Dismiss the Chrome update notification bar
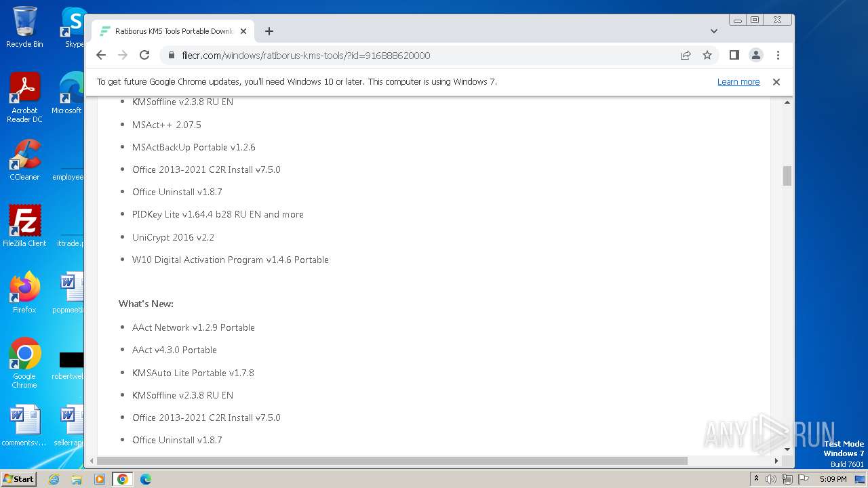This screenshot has width=868, height=488. [776, 81]
